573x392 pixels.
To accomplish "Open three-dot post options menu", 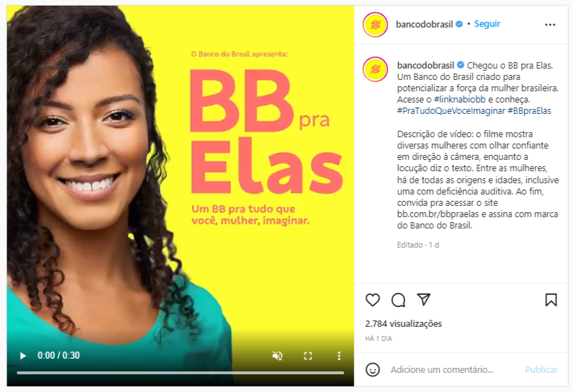I will tap(550, 25).
